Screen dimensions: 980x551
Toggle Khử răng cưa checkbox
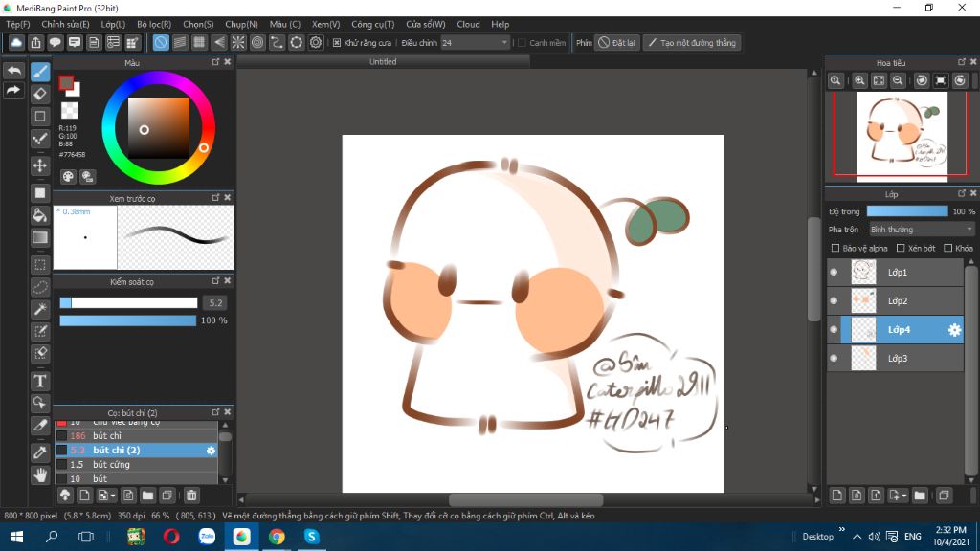pos(337,42)
